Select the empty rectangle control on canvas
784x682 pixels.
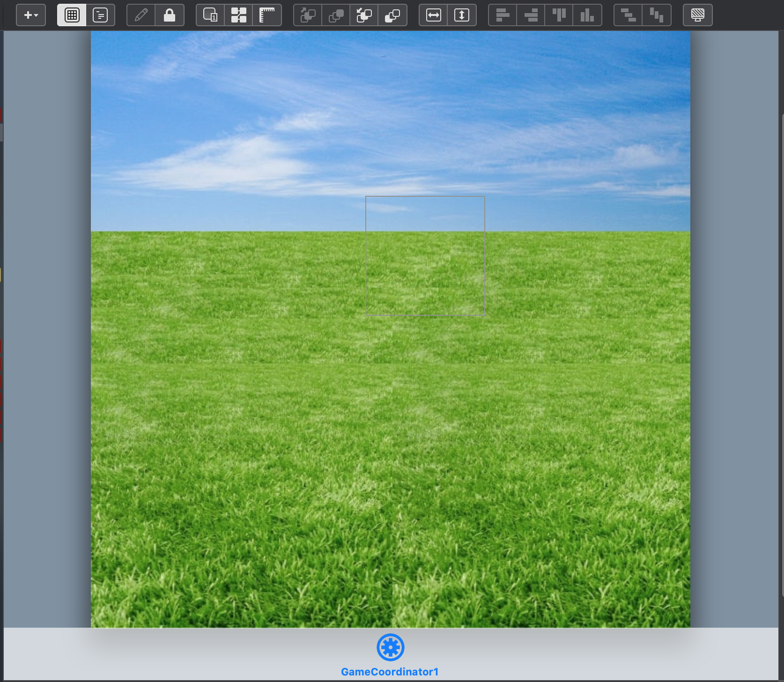click(425, 256)
